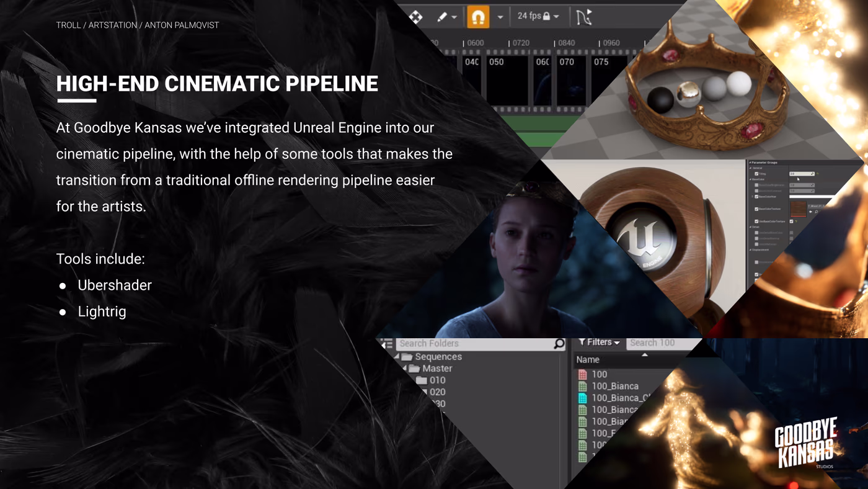The width and height of the screenshot is (868, 489).
Task: Click the Tiling value field
Action: pyautogui.click(x=802, y=174)
